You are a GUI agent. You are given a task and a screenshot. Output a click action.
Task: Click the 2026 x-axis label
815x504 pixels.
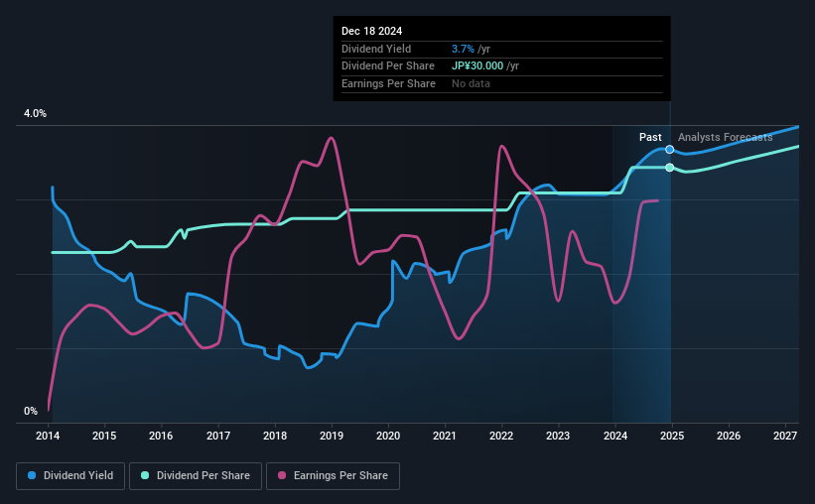729,436
